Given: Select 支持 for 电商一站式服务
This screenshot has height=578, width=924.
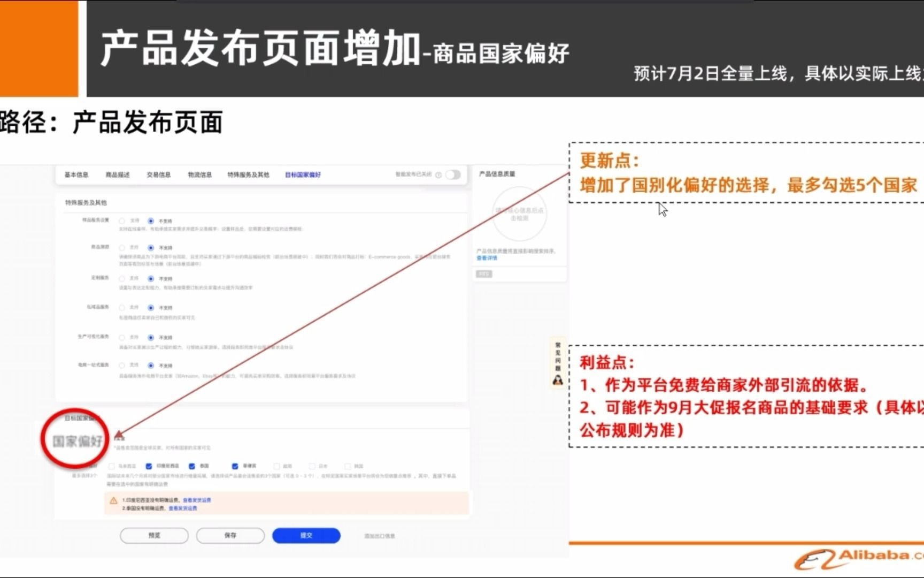Looking at the screenshot, I should click(122, 365).
